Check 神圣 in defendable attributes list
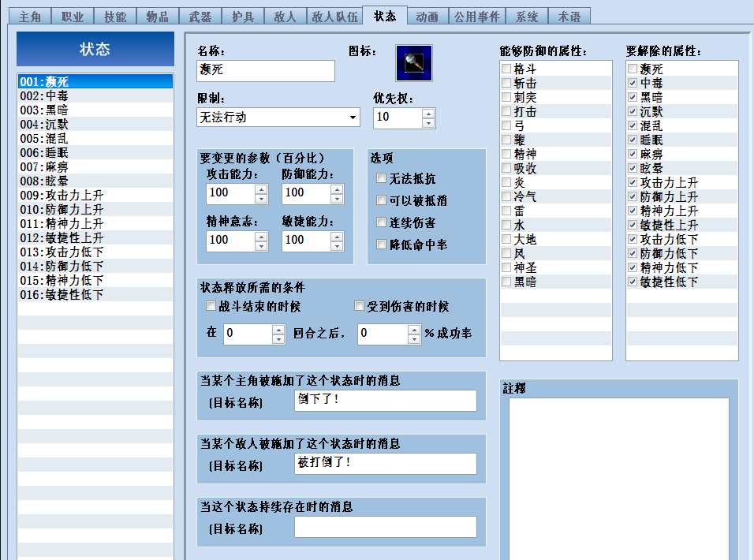 coord(506,267)
